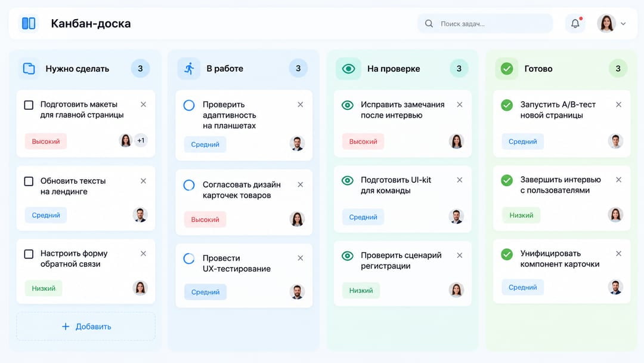The image size is (644, 363).
Task: Dismiss the "Унифицировать компонент карточки" card
Action: tap(618, 254)
